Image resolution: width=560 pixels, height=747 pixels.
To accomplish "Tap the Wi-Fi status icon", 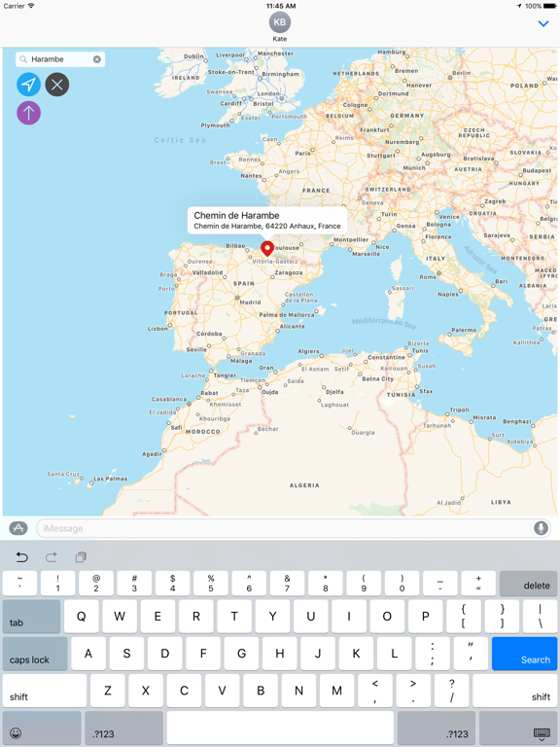I will click(31, 6).
